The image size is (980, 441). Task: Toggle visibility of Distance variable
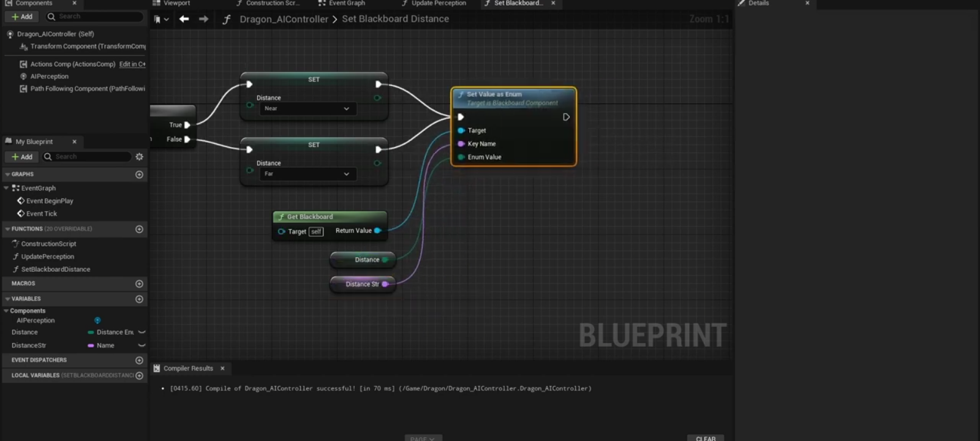[x=141, y=332]
